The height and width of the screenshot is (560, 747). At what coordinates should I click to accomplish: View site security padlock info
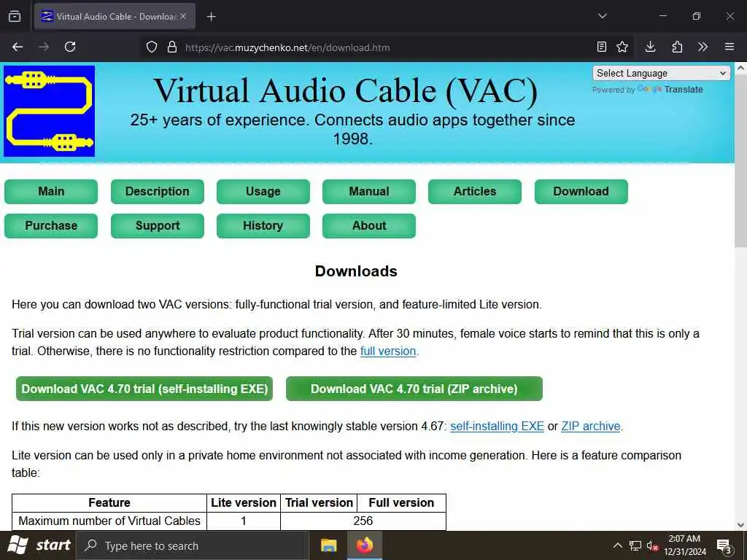click(x=172, y=47)
